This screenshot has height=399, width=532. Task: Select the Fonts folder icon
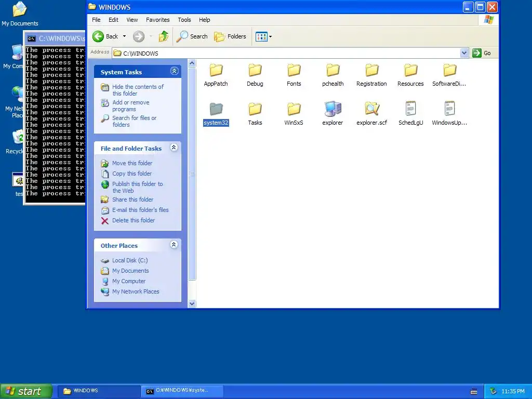(x=294, y=70)
